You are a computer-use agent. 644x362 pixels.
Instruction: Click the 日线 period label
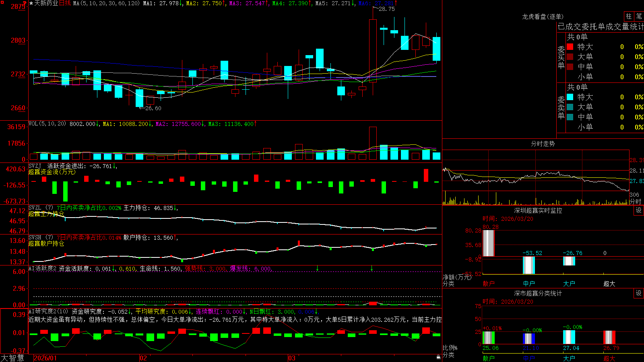click(65, 3)
